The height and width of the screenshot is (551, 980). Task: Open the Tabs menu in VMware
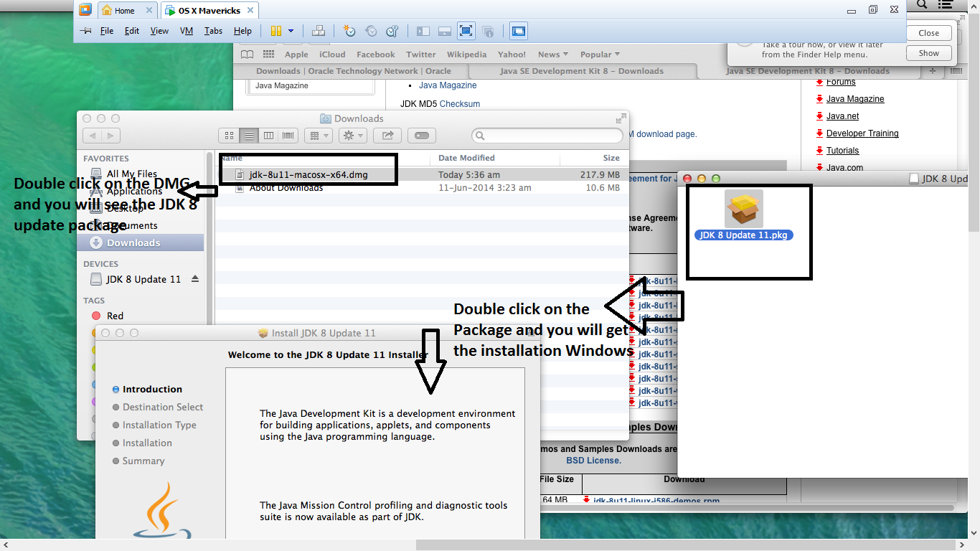tap(213, 31)
